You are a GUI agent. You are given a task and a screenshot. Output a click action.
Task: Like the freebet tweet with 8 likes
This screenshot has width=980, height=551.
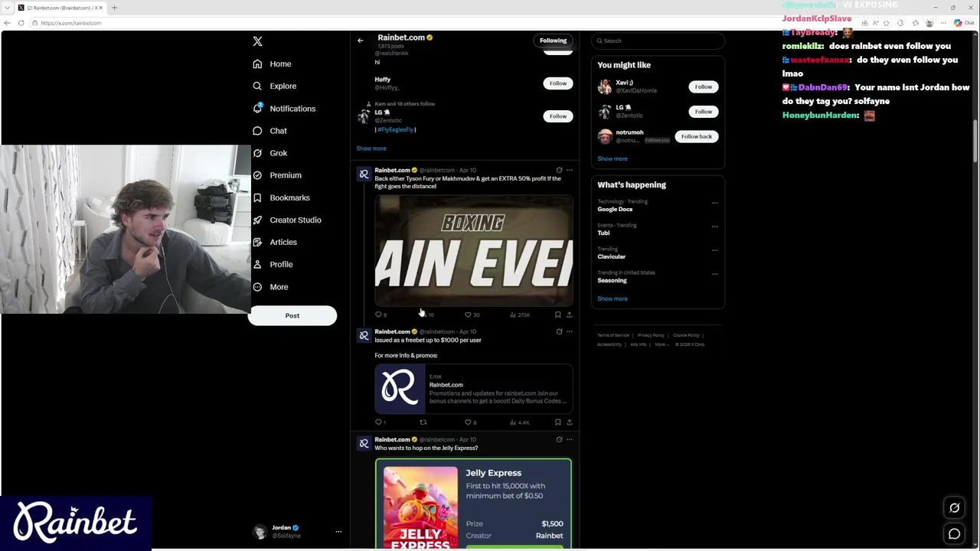point(468,422)
